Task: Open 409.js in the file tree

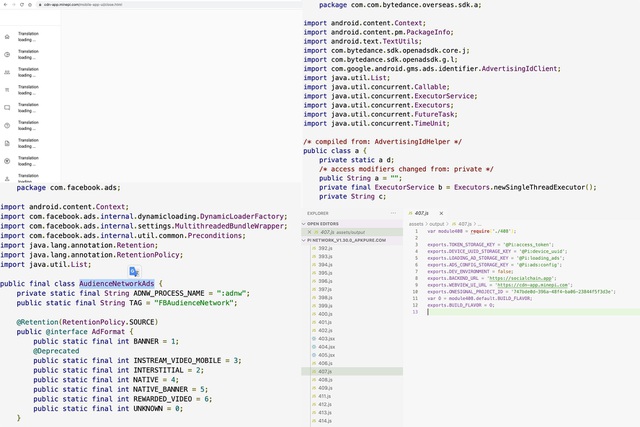Action: tap(325, 388)
